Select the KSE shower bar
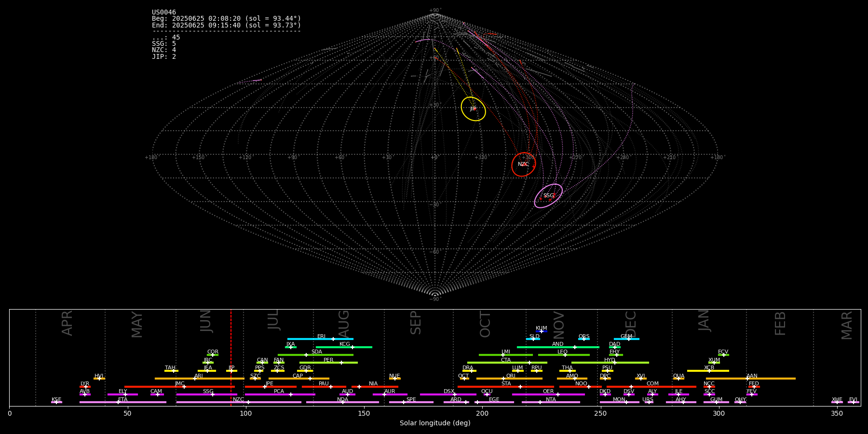 tap(56, 402)
